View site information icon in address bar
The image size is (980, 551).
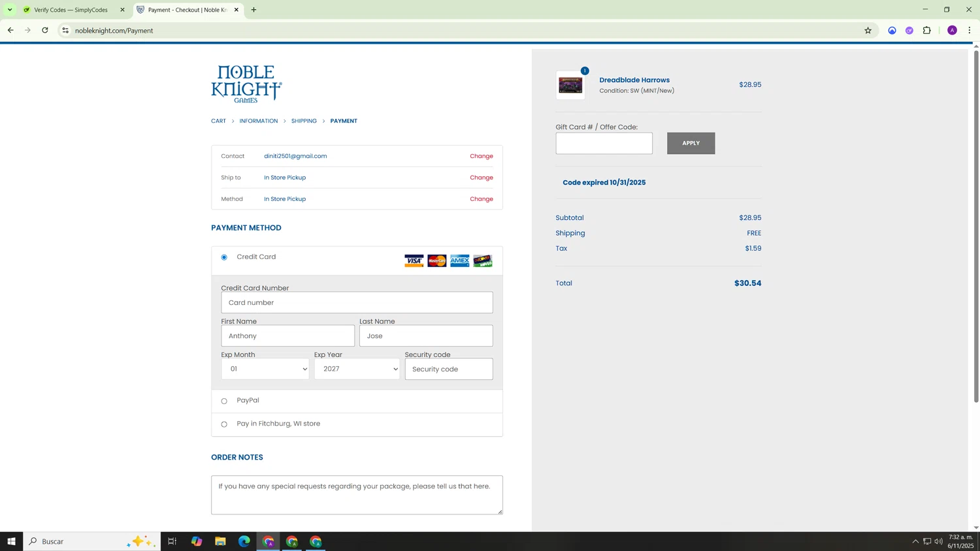click(x=65, y=30)
